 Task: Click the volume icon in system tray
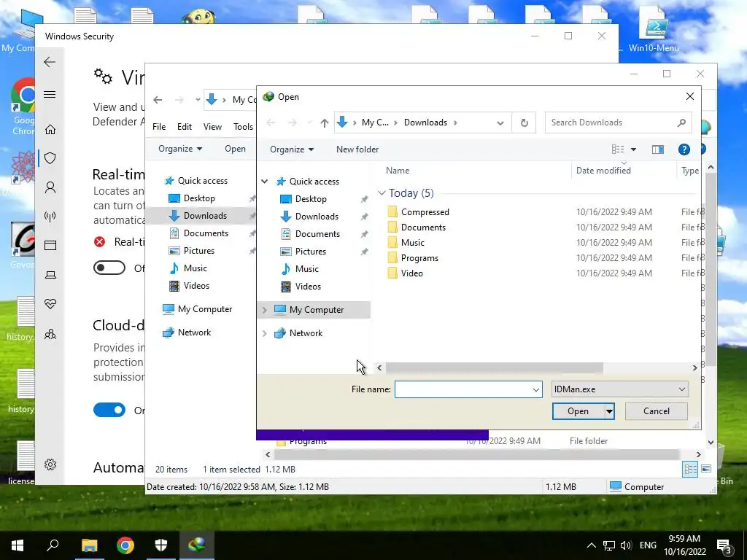tap(626, 545)
